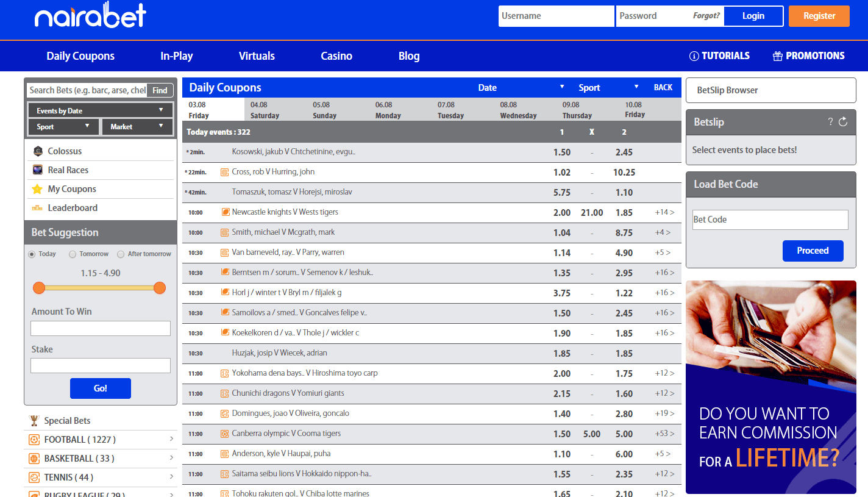Click the Username input field
This screenshot has width=868, height=497.
(x=556, y=16)
